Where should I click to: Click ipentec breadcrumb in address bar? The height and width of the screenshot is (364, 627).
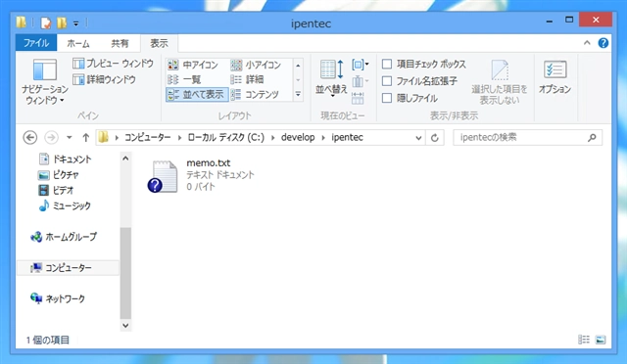[347, 137]
